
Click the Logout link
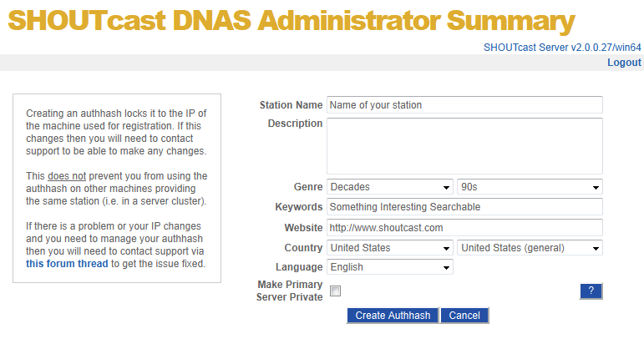pyautogui.click(x=624, y=63)
